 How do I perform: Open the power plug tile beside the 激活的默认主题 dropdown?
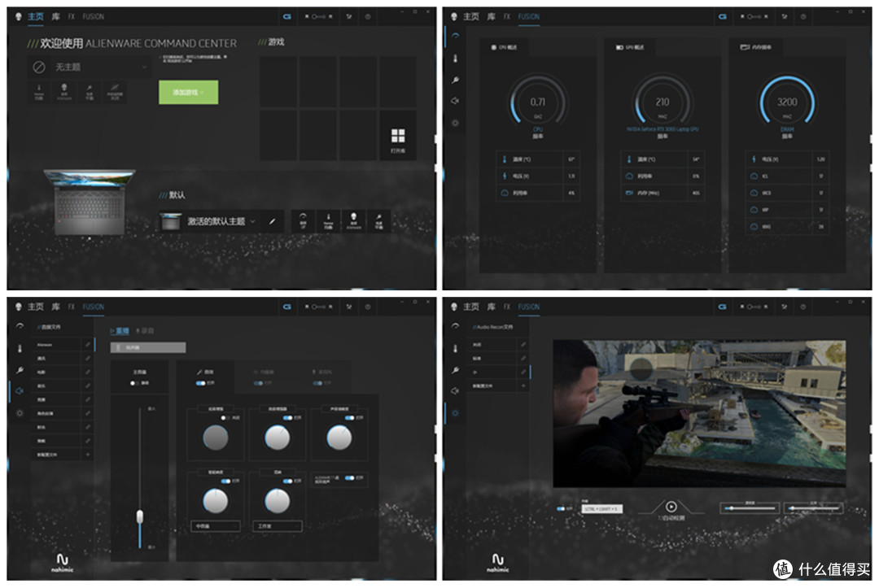click(x=378, y=220)
